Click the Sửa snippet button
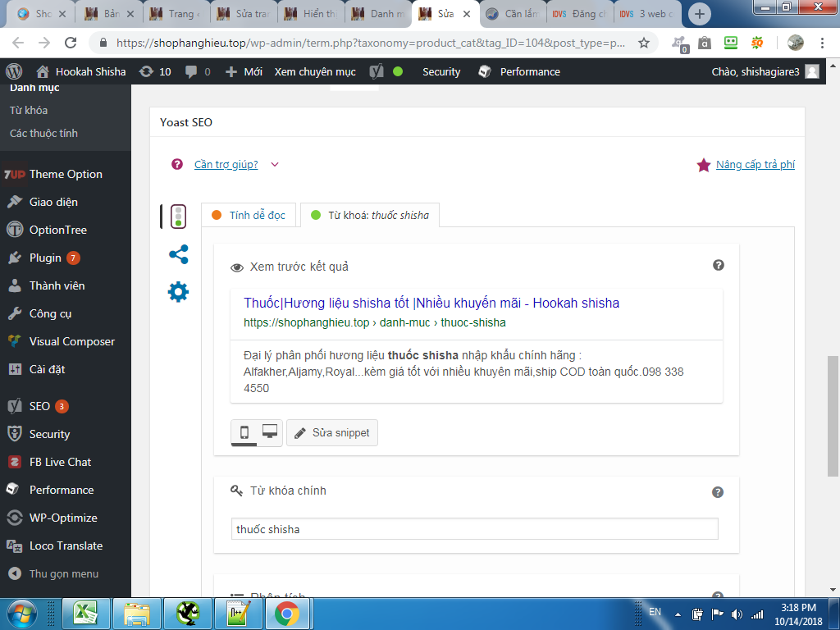 (332, 433)
